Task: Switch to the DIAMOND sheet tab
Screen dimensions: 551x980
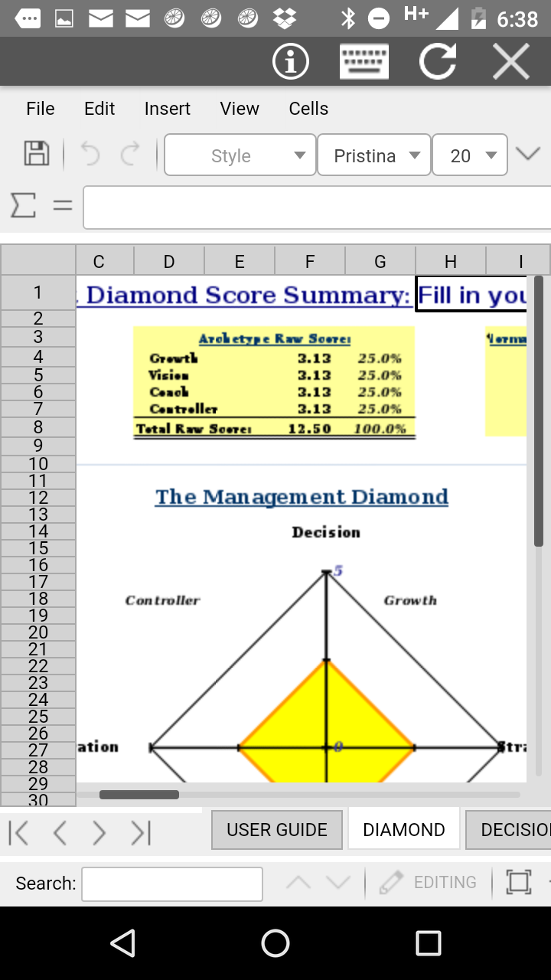Action: coord(404,830)
